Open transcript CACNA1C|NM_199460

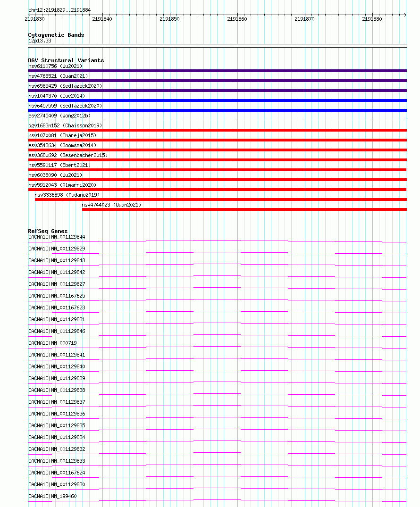click(x=53, y=497)
